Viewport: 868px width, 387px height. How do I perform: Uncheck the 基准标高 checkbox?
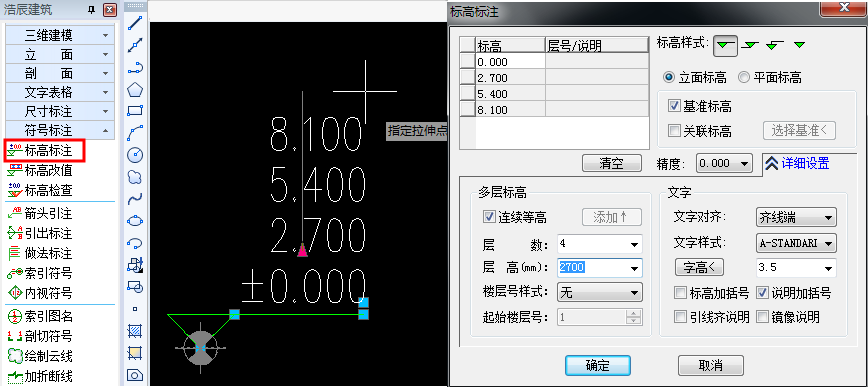pos(674,106)
